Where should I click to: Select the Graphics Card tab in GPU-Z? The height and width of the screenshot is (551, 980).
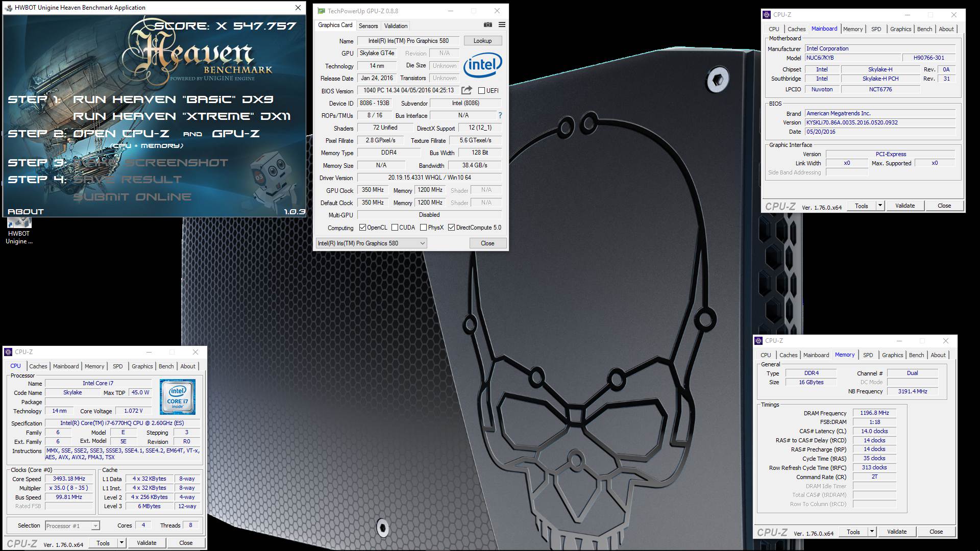point(335,25)
